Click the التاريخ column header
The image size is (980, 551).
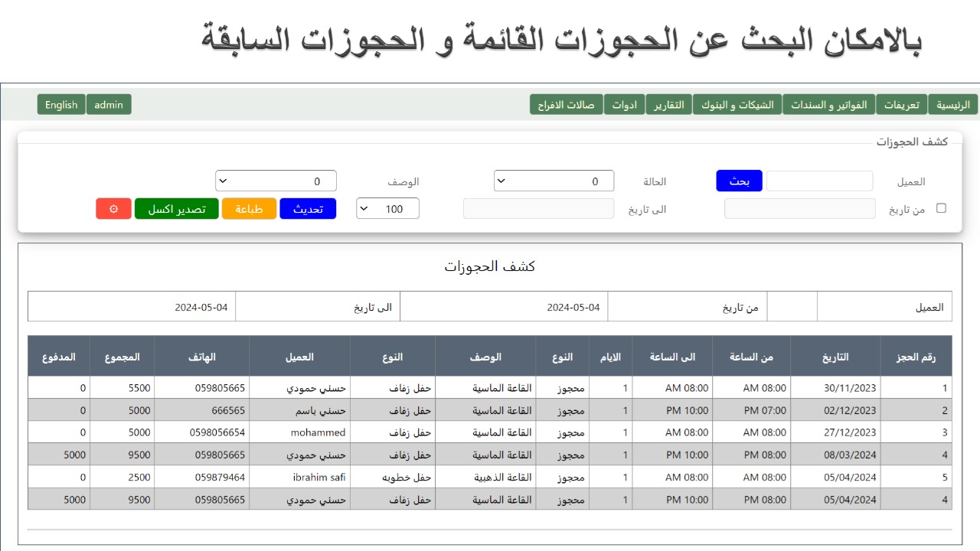835,357
